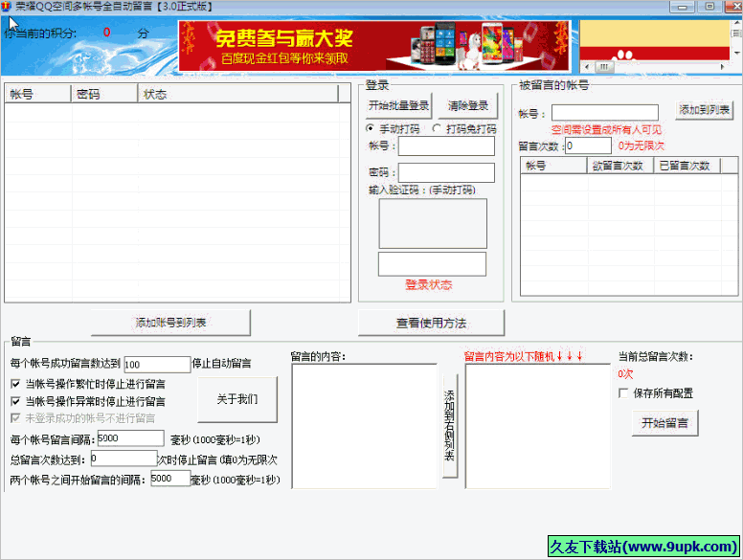Click 清除登录 button
743x560 pixels.
pos(468,105)
